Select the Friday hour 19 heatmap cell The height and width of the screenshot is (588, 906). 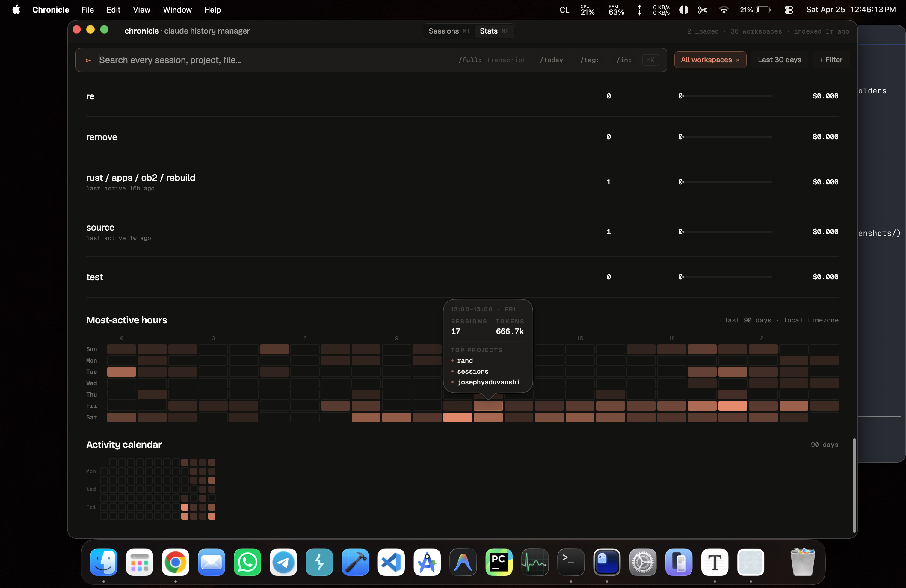702,406
